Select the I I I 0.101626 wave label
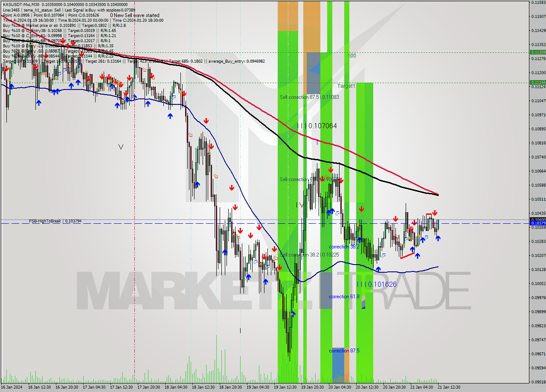The height and width of the screenshot is (392, 546). (377, 284)
